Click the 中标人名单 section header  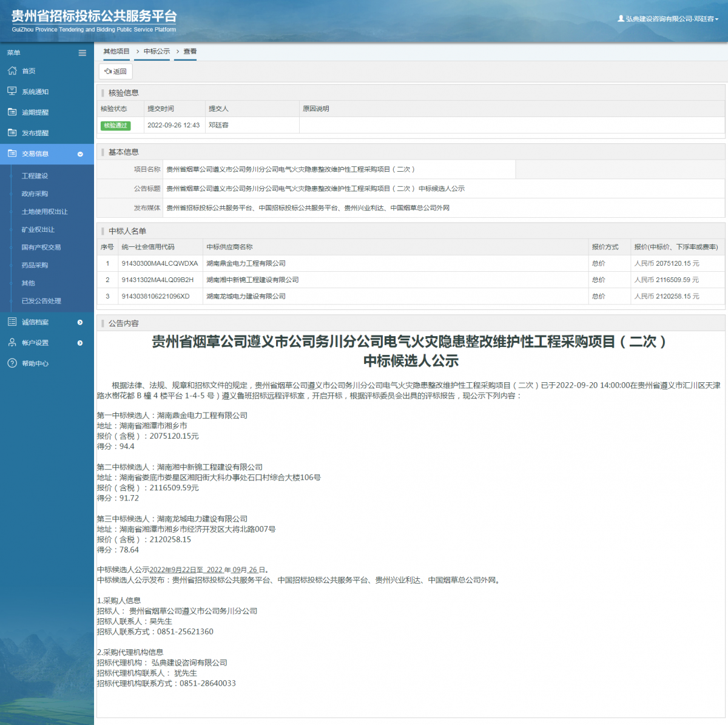pos(127,231)
